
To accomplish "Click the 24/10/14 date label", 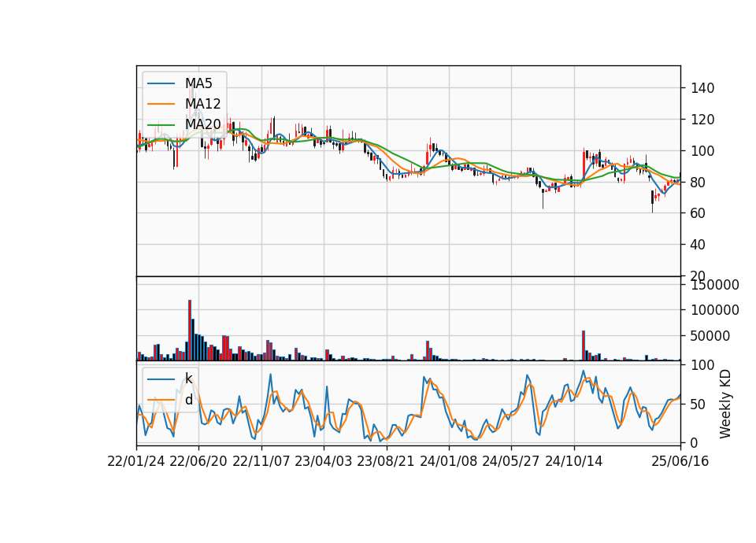I will 574,461.
